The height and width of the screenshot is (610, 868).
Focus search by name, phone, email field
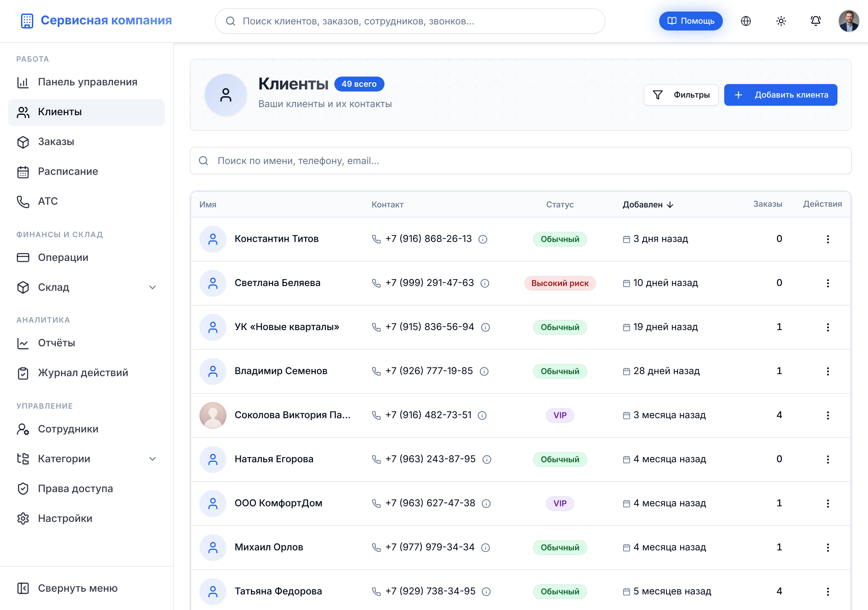[x=520, y=161]
